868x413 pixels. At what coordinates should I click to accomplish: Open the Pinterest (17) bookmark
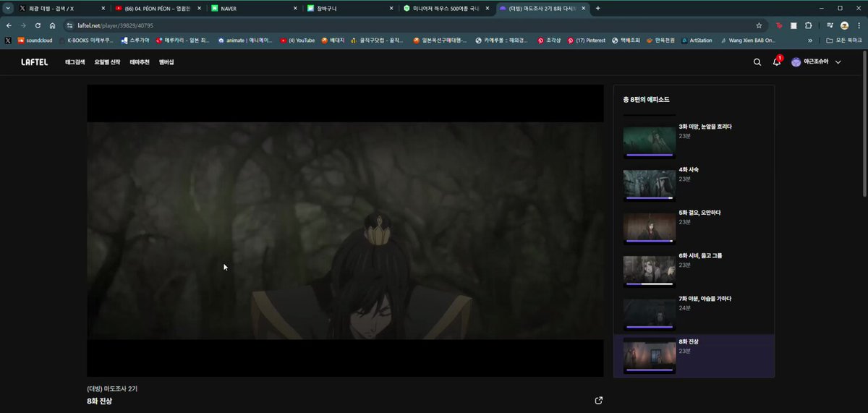[587, 41]
